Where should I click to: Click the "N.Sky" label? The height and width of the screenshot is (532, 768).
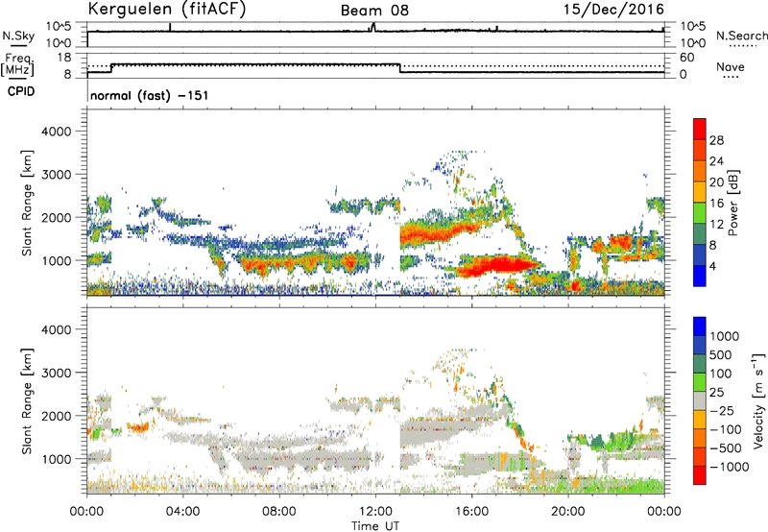18,36
